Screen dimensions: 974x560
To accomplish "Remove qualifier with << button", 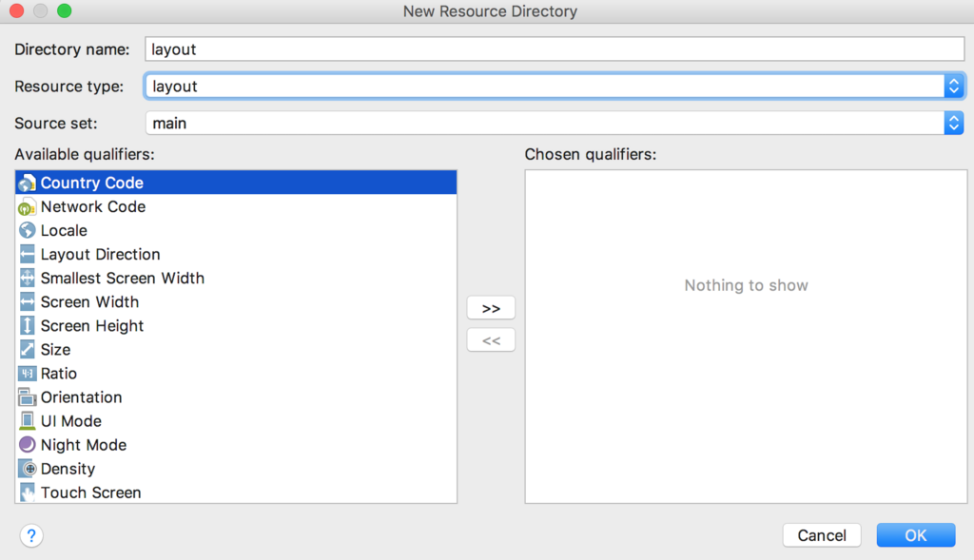I will click(491, 340).
